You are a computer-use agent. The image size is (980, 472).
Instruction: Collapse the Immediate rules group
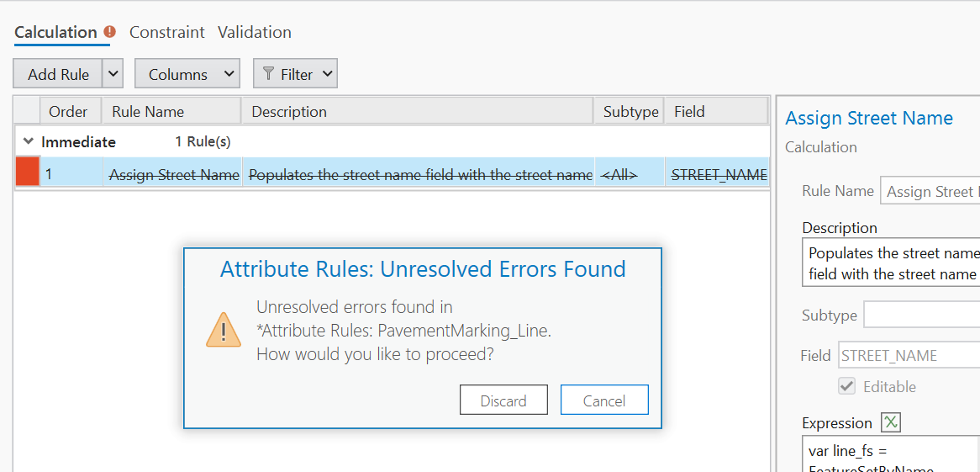(29, 142)
